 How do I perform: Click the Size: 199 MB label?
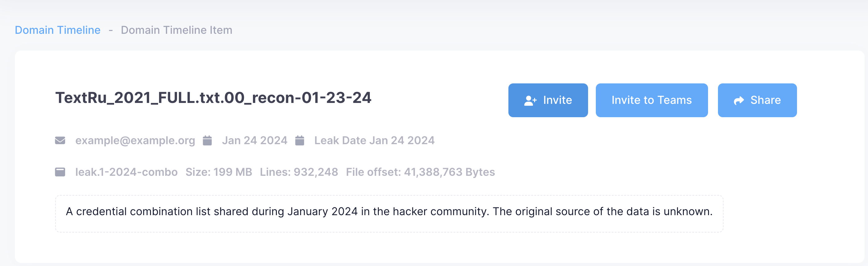point(219,172)
